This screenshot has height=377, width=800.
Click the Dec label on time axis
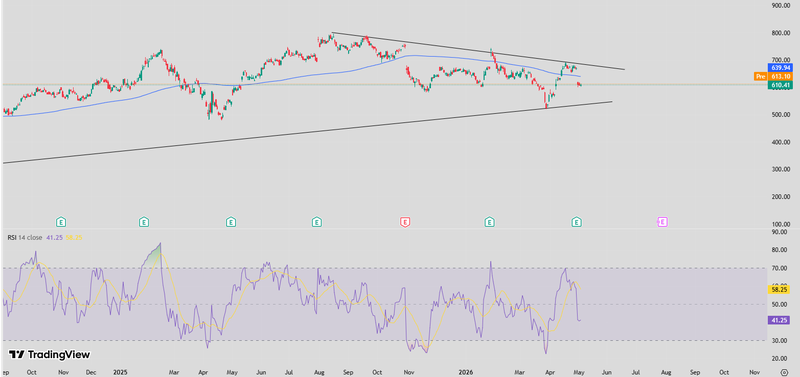91,372
